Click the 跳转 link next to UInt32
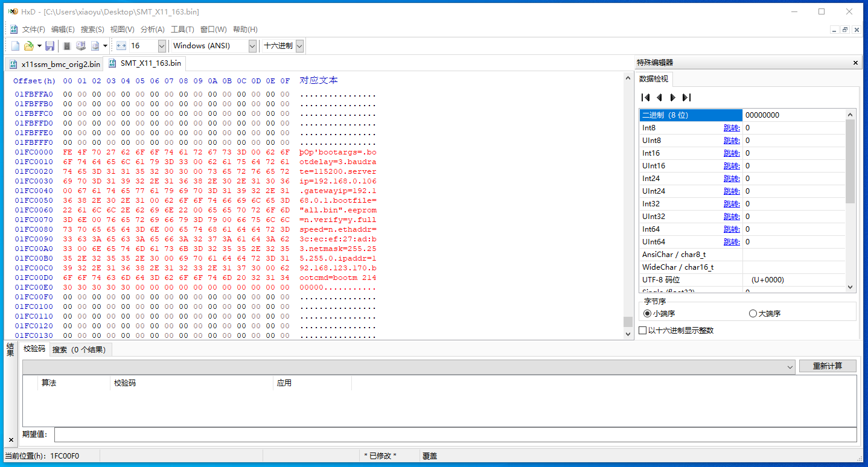 point(732,217)
